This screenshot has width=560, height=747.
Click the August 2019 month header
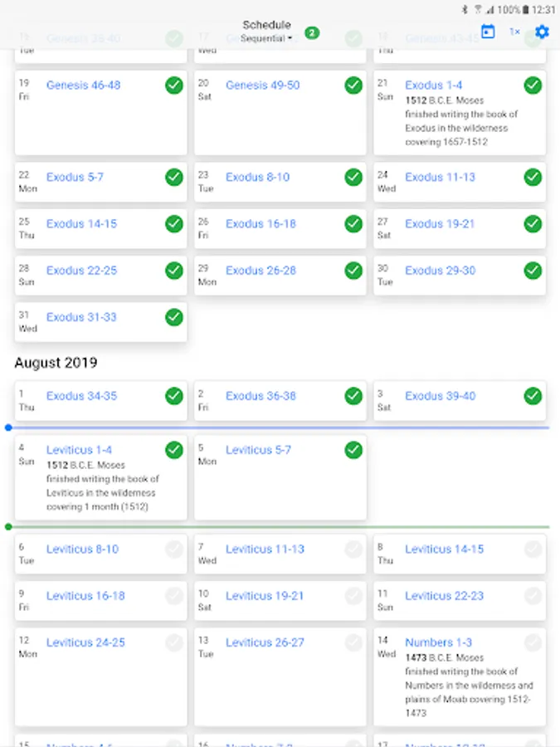(x=56, y=363)
